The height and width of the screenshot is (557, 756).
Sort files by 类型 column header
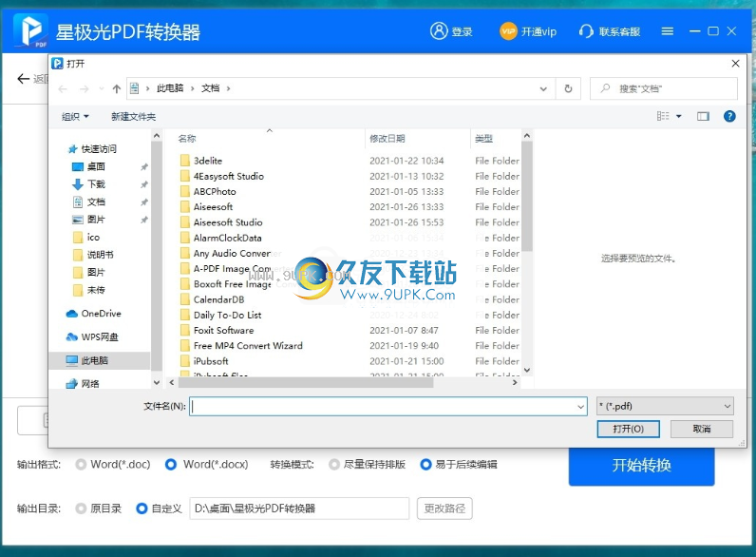point(484,139)
